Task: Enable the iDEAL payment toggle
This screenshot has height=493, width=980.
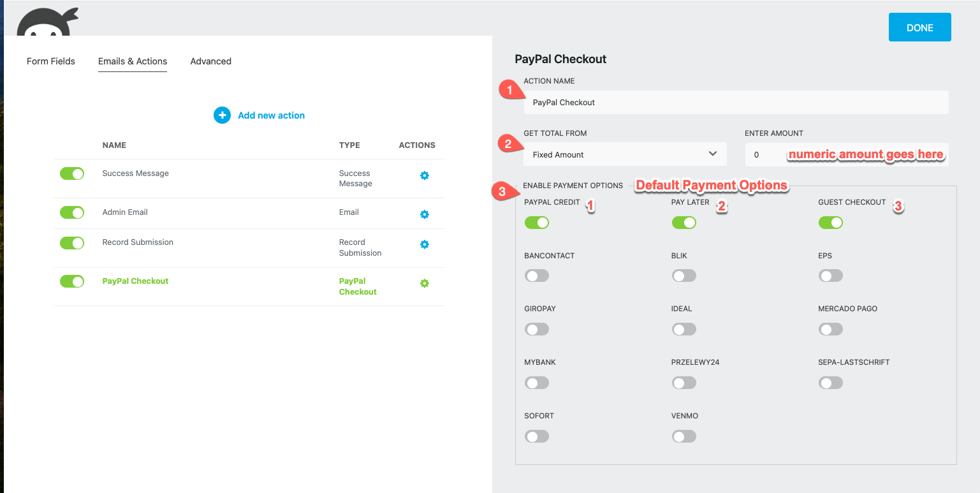Action: coord(684,329)
